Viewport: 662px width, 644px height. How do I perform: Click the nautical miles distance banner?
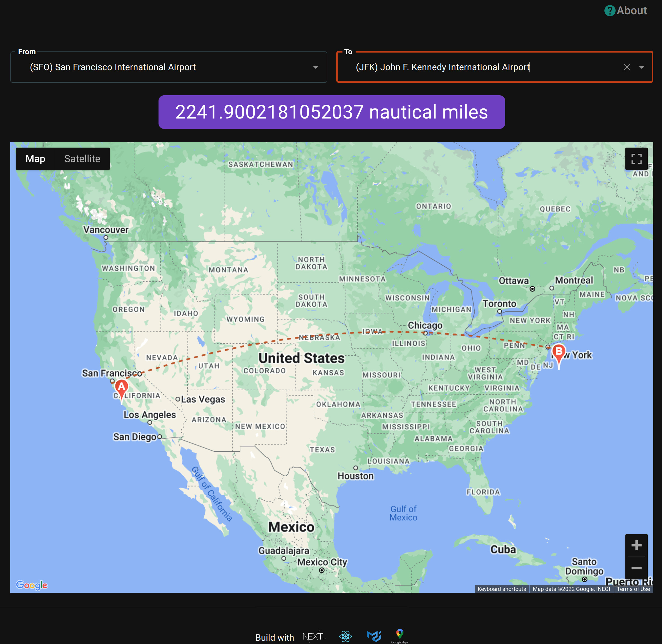pos(331,112)
